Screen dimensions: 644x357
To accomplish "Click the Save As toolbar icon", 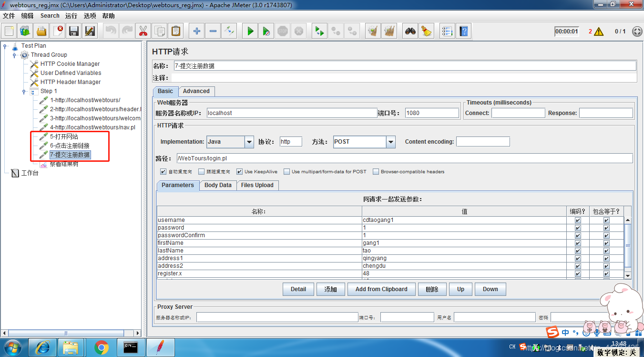I will (90, 31).
